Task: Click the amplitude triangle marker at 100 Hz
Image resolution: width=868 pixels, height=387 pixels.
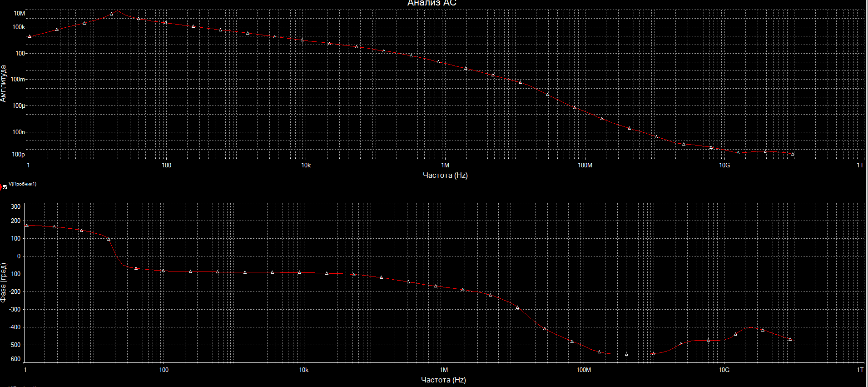Action: click(166, 22)
